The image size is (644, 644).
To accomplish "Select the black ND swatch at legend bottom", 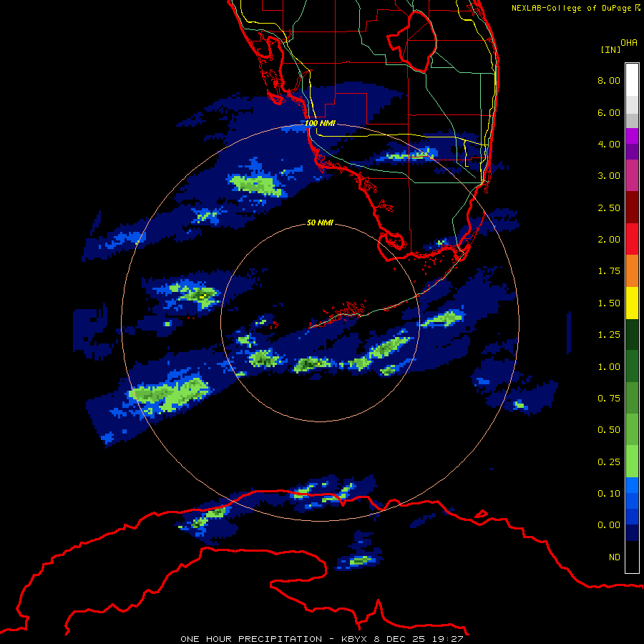I will (x=632, y=557).
